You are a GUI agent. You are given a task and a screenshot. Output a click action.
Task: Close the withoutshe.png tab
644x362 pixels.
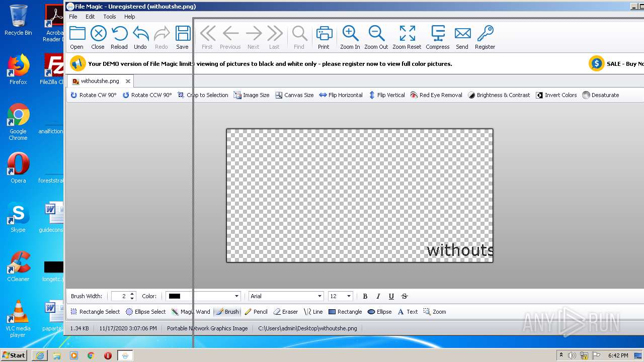[128, 81]
